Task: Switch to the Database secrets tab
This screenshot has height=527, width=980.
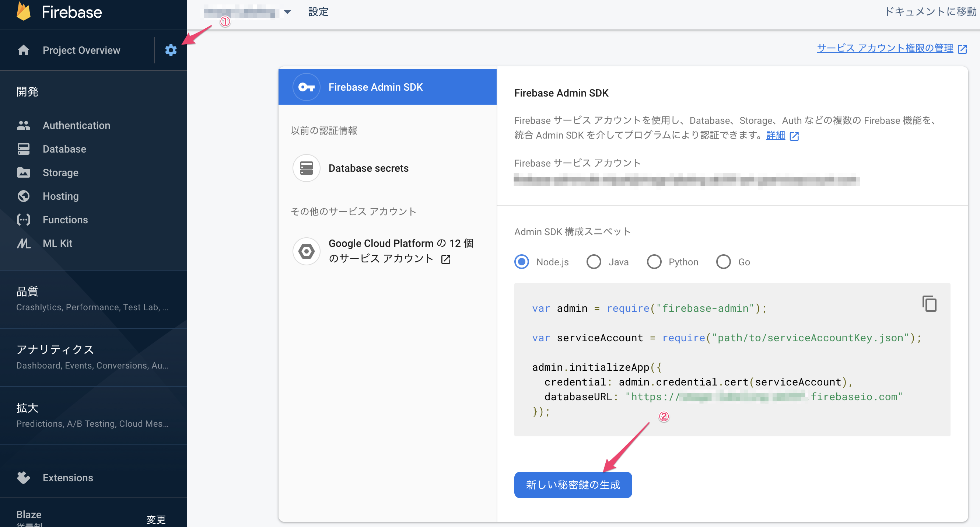Action: point(368,168)
